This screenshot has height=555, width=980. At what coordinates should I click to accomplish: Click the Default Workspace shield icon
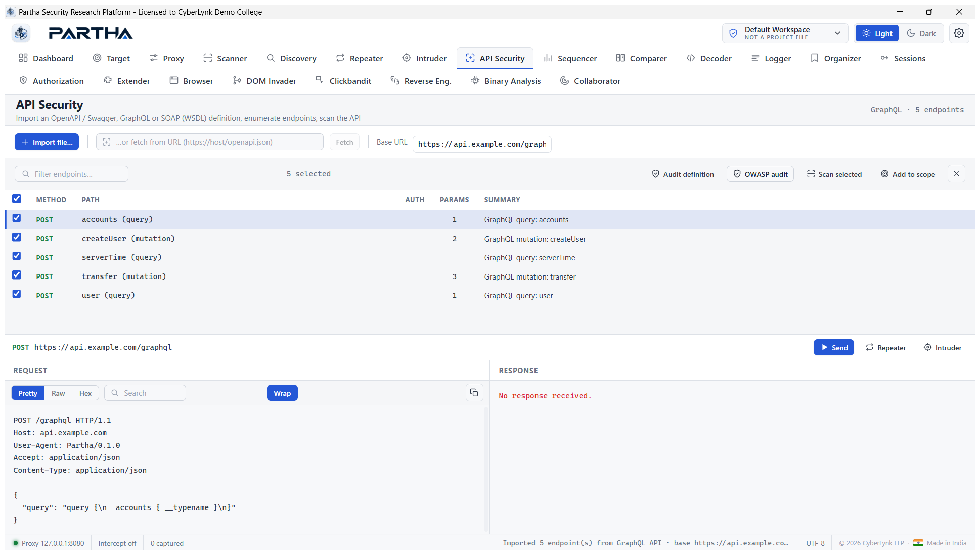pyautogui.click(x=733, y=33)
